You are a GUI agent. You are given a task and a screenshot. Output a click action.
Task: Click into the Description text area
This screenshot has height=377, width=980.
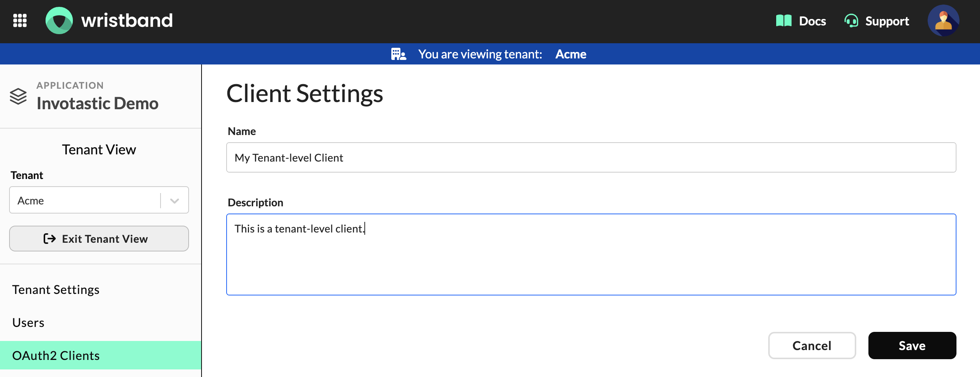591,254
